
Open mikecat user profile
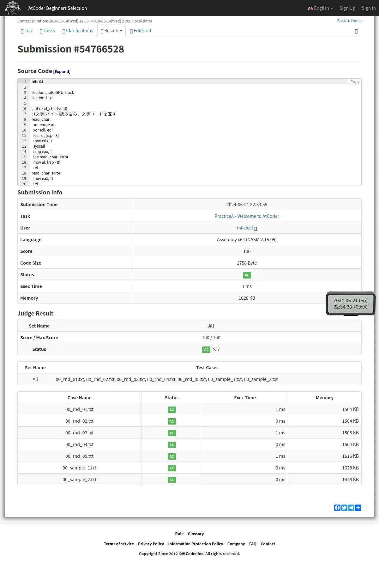245,228
